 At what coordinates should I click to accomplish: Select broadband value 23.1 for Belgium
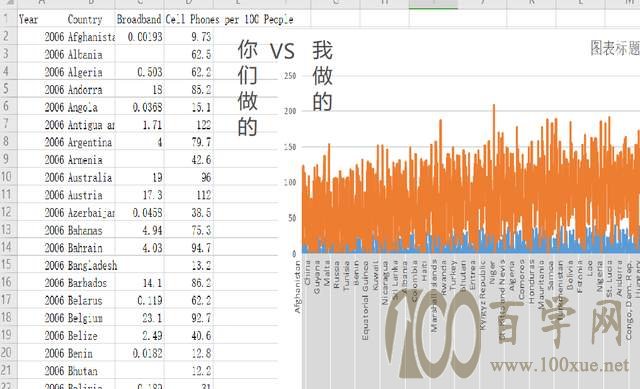tap(140, 318)
